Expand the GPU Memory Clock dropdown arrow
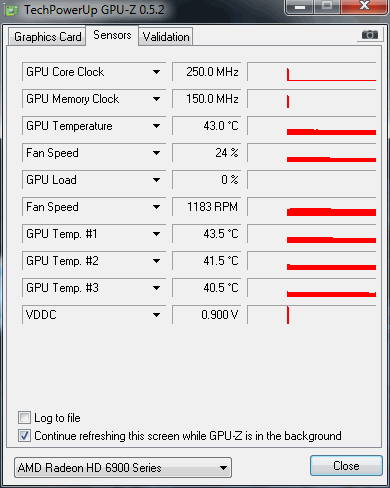 tap(156, 99)
